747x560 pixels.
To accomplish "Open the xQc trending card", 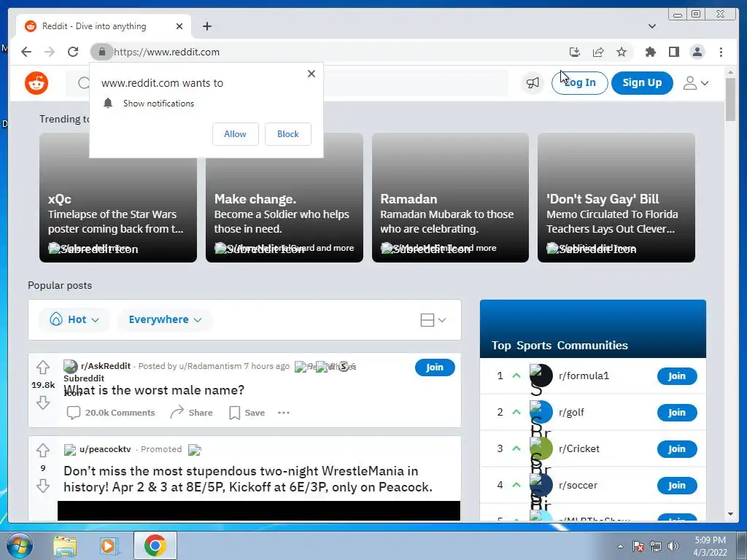I will (118, 198).
